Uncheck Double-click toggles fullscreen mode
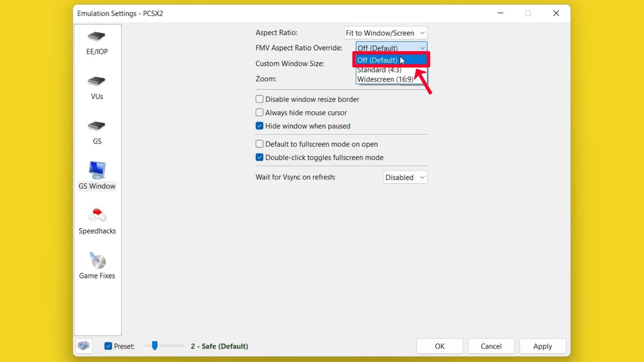 [260, 157]
